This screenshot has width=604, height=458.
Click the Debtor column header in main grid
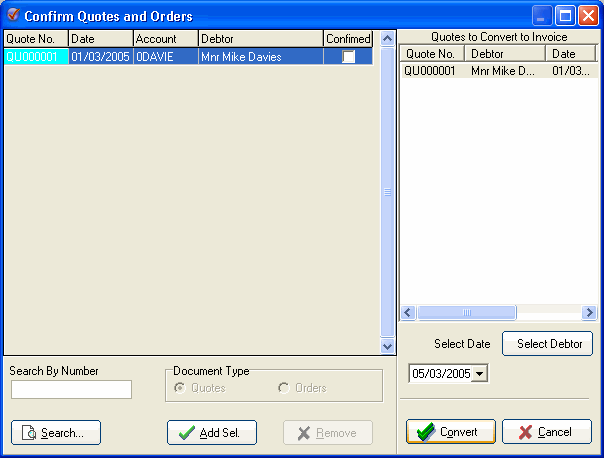click(x=261, y=39)
